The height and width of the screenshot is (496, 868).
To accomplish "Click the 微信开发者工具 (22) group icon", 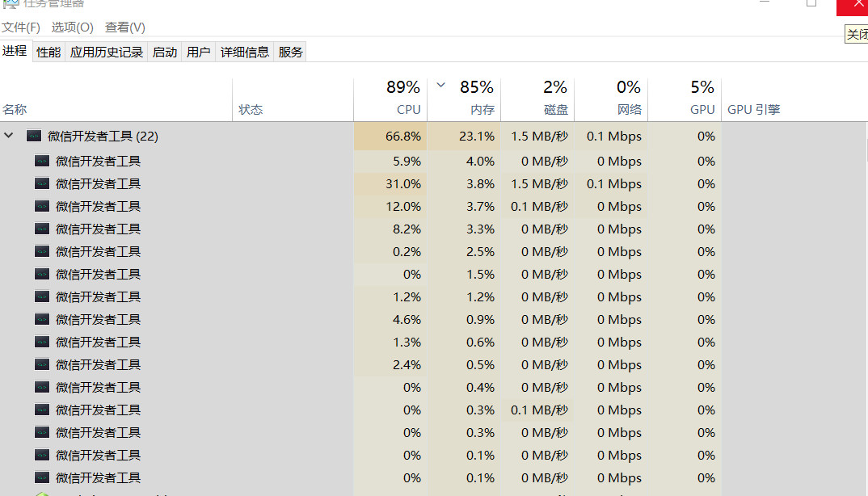I will pos(34,136).
